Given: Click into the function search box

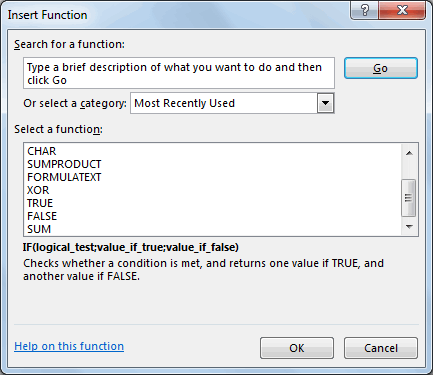Looking at the screenshot, I should [x=179, y=73].
